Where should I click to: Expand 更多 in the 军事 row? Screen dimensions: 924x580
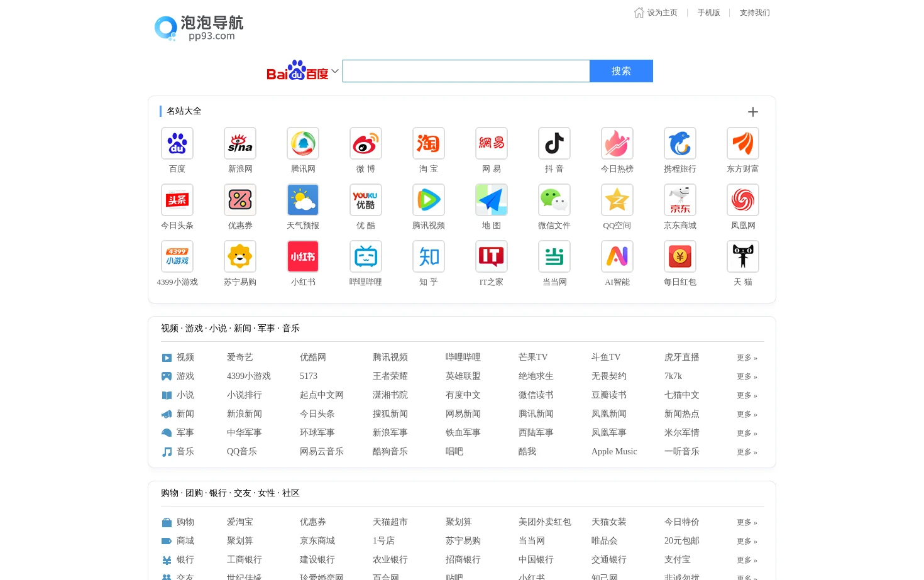coord(747,433)
